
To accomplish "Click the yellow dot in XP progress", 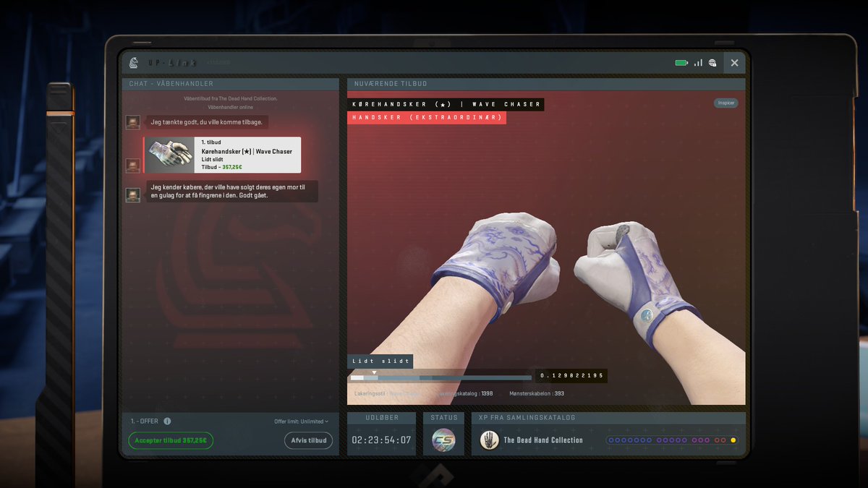I will [x=733, y=440].
